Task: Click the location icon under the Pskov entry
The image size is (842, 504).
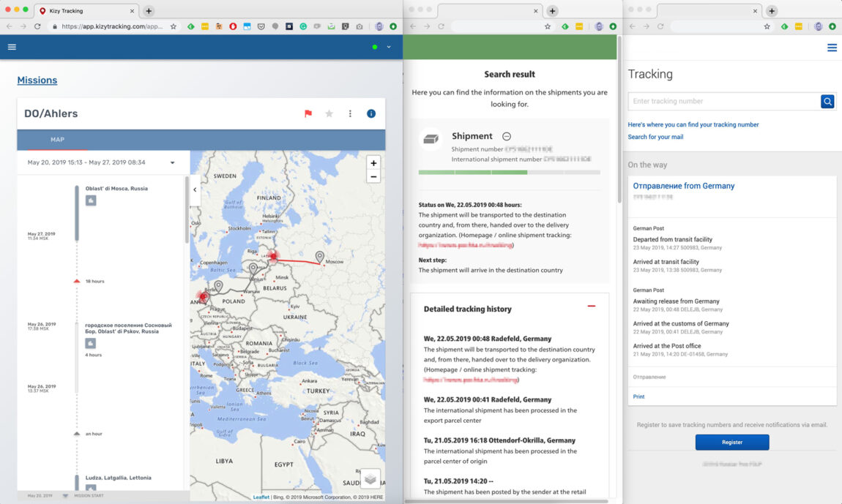Action: (x=91, y=344)
